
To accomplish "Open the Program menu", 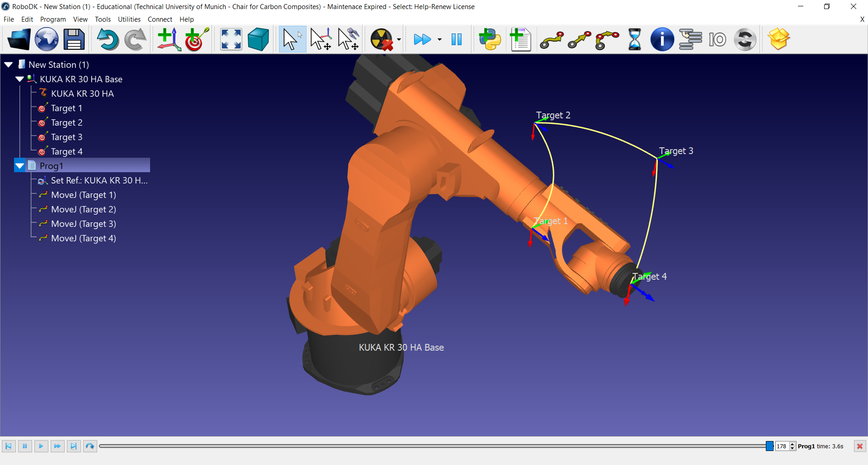I will click(53, 19).
